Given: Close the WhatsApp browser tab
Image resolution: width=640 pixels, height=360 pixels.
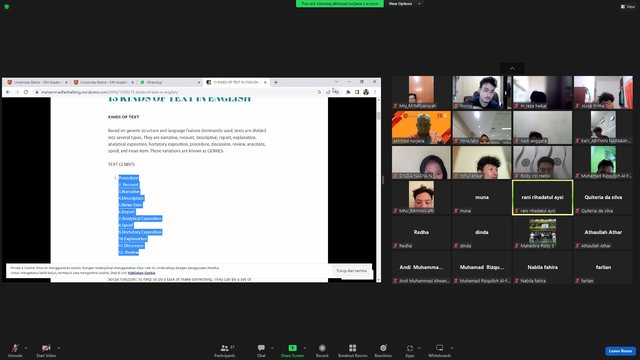Looking at the screenshot, I should [199, 82].
